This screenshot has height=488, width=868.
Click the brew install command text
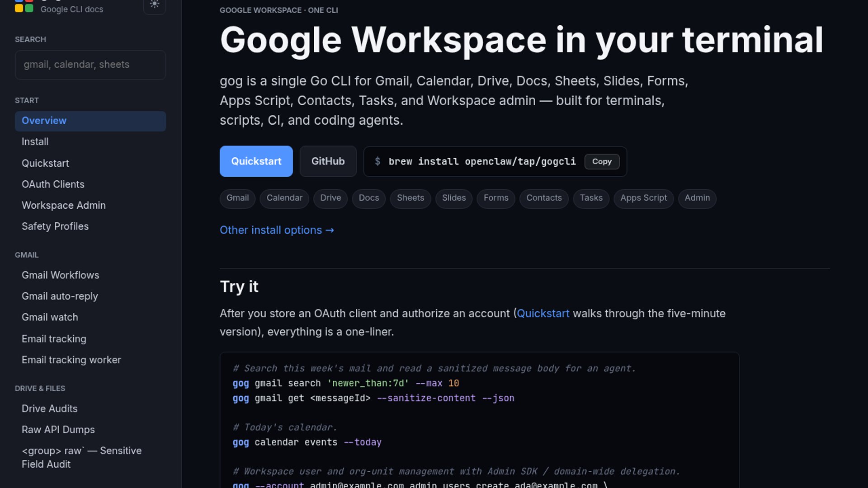pos(482,161)
